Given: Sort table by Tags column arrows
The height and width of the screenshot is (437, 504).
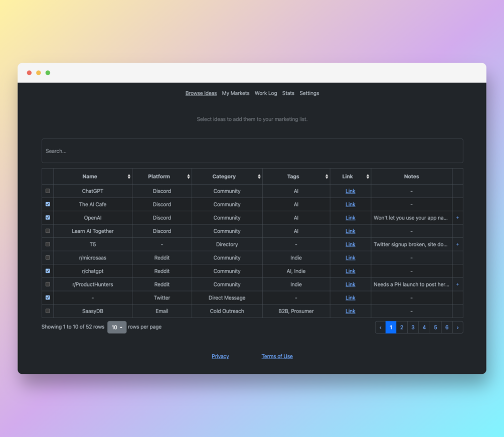Looking at the screenshot, I should (x=326, y=177).
